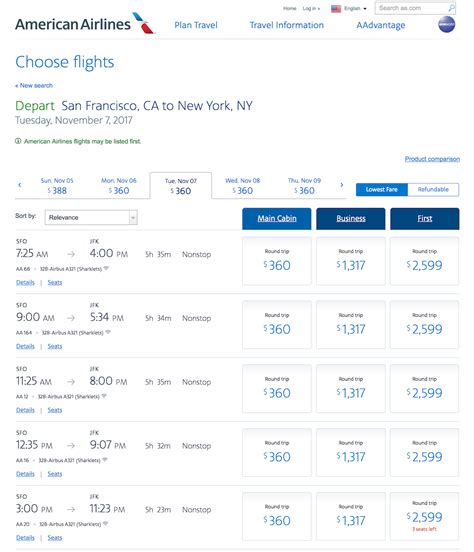Open the Plan Travel menu
This screenshot has height=552, width=474.
196,25
